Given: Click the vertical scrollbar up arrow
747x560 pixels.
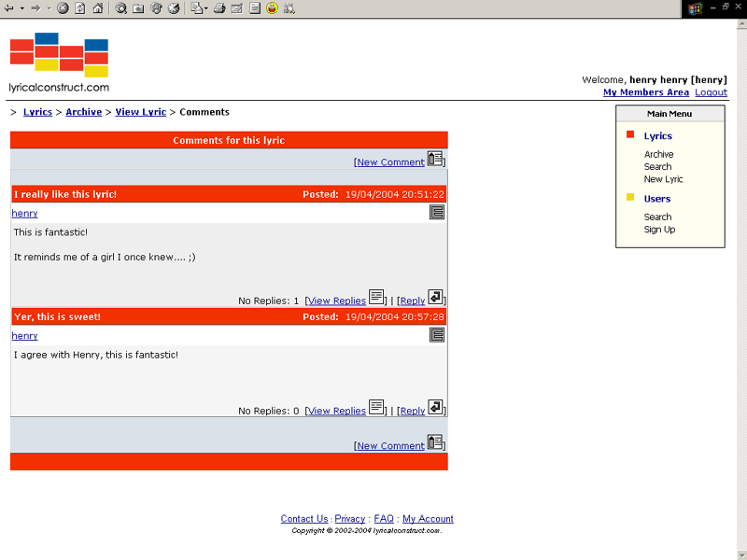Looking at the screenshot, I should pos(741,25).
